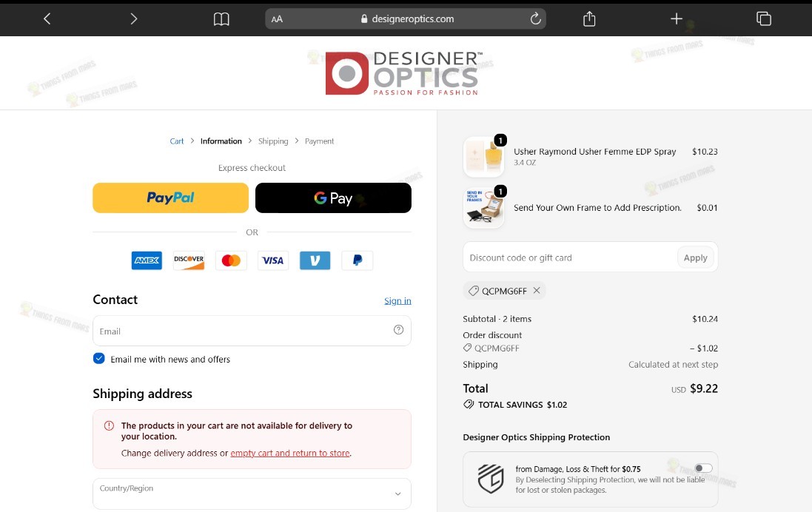The image size is (812, 512).
Task: Follow empty cart and return to store link
Action: point(290,453)
